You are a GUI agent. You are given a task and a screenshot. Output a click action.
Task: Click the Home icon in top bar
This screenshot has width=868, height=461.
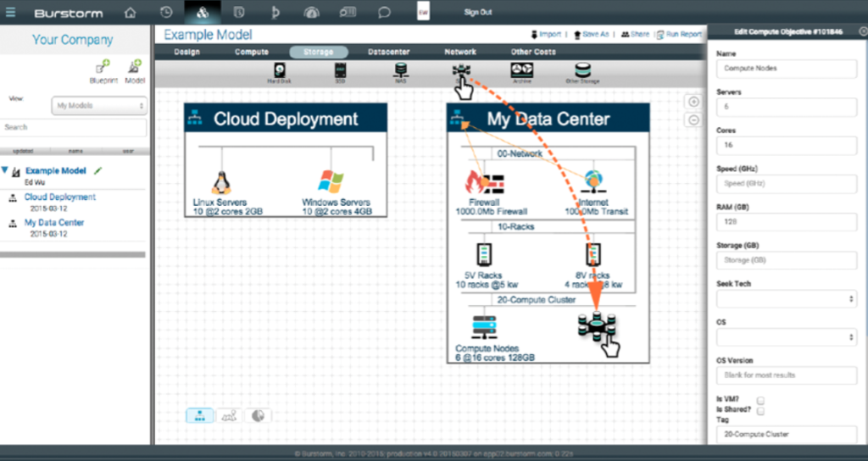point(130,13)
